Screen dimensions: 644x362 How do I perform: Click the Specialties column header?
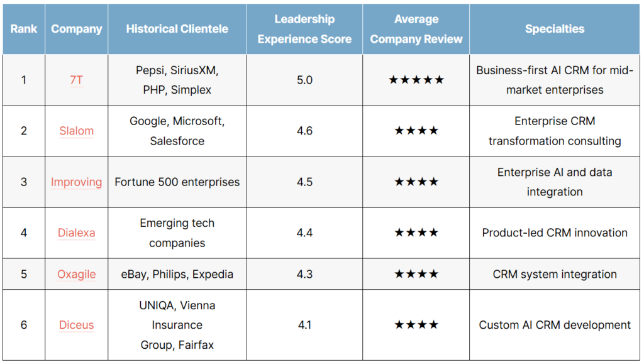tap(555, 29)
